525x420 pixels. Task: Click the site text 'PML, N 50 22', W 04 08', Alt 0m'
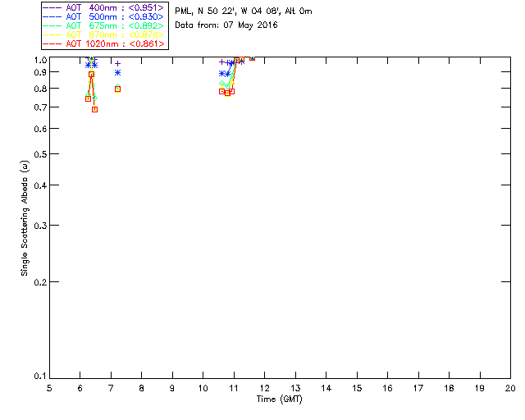pyautogui.click(x=244, y=11)
